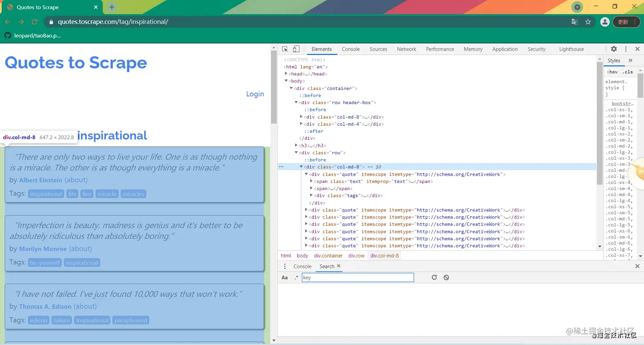644x345 pixels.
Task: Open the drawer Console tab
Action: pyautogui.click(x=302, y=266)
